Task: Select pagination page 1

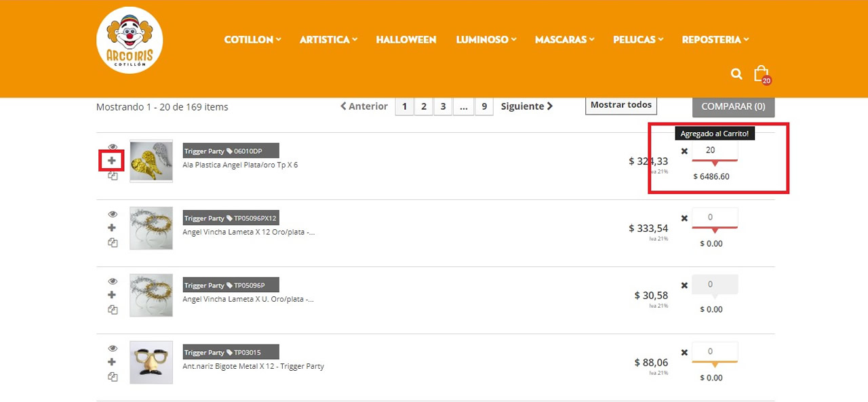Action: pos(404,106)
